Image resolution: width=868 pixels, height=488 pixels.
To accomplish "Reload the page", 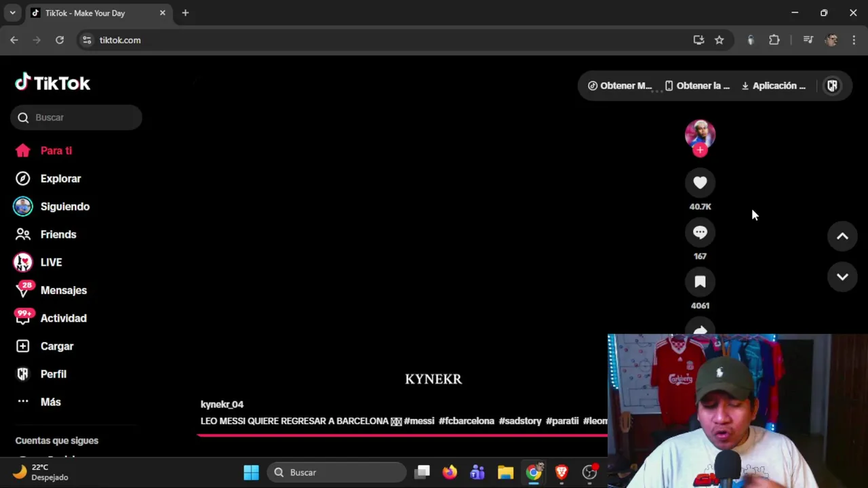I will click(x=60, y=40).
